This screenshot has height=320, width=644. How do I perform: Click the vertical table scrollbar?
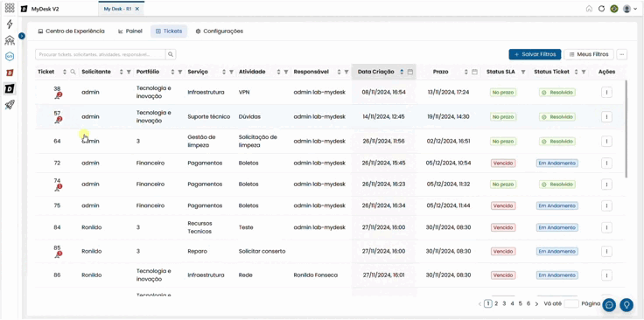coord(626,129)
